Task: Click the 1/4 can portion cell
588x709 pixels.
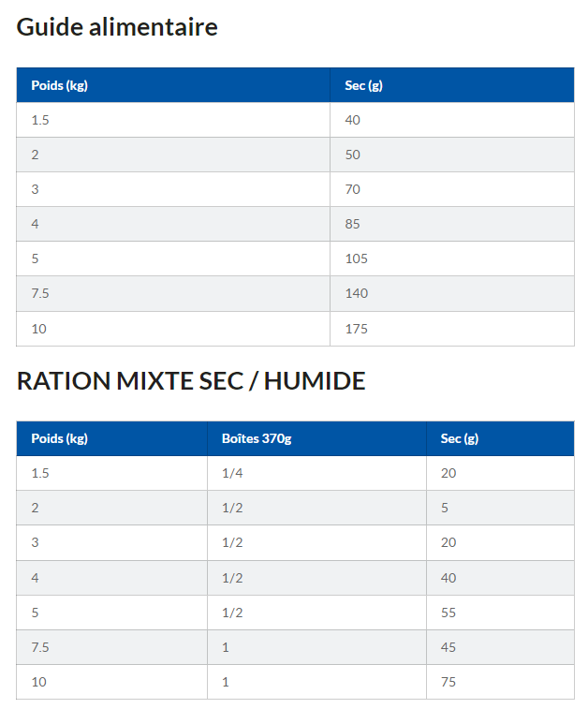Action: tap(232, 473)
